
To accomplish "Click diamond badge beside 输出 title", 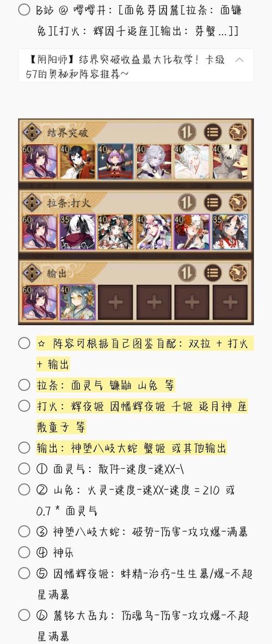I will click(31, 273).
